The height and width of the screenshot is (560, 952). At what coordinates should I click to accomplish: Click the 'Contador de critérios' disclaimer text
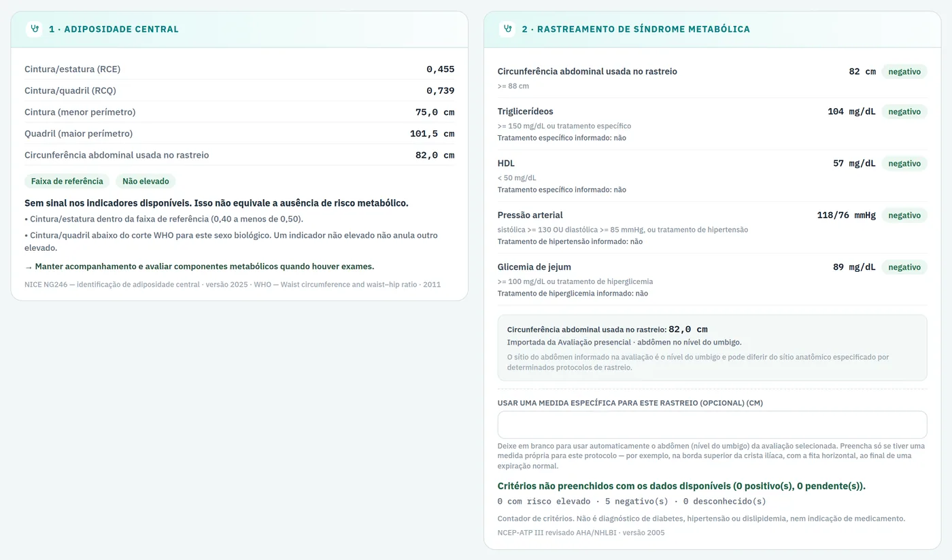pyautogui.click(x=701, y=519)
